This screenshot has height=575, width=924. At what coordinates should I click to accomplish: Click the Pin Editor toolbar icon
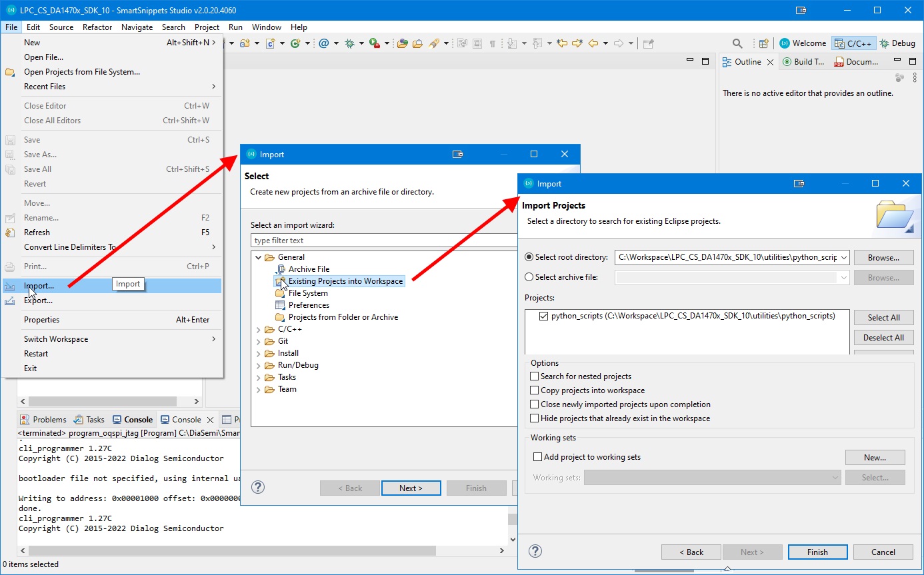coord(648,43)
